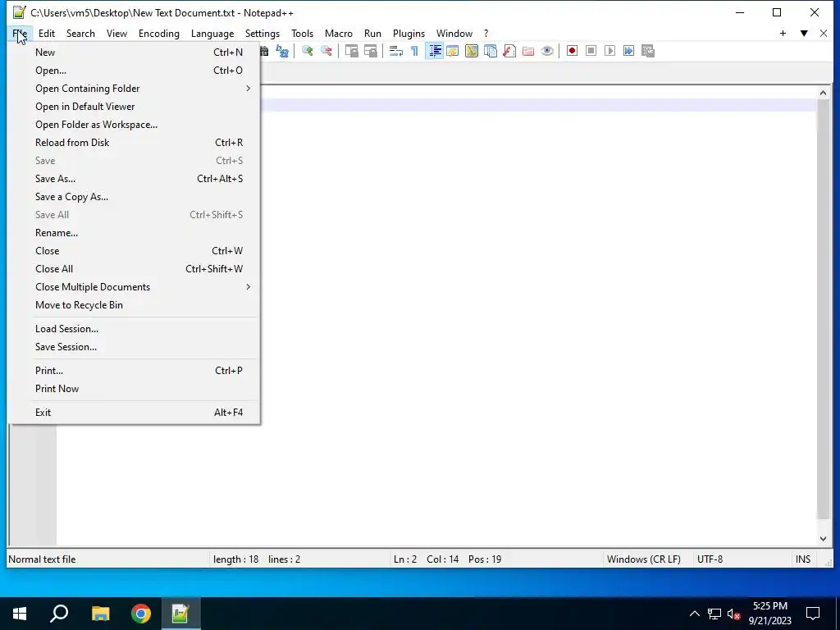Open the Run menu
Image resolution: width=840 pixels, height=630 pixels.
click(373, 33)
